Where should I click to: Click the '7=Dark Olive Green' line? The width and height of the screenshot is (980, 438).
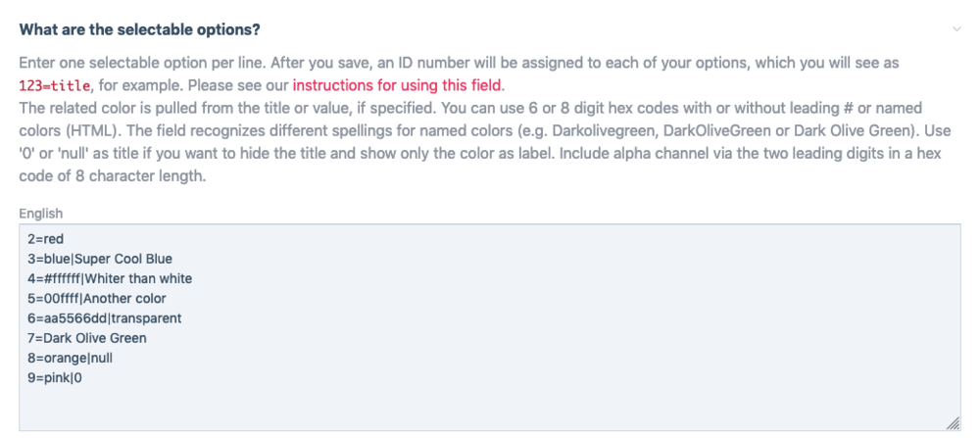pos(87,338)
